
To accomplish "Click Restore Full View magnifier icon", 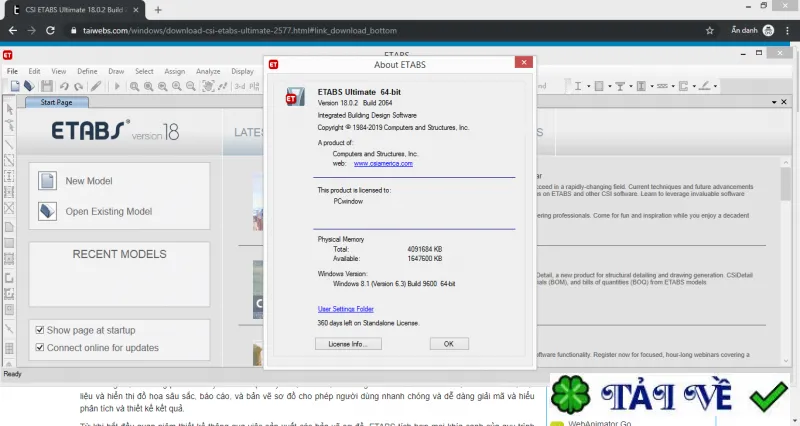I will click(148, 86).
